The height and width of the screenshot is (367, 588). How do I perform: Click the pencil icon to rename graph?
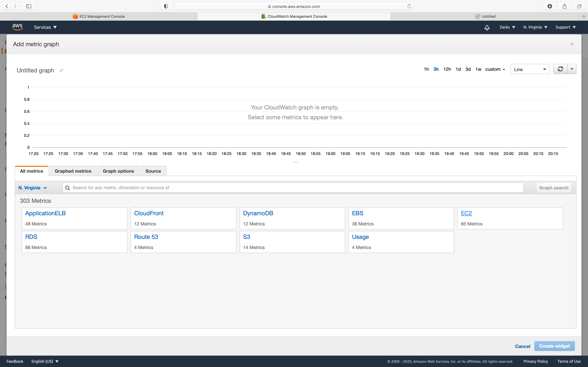[x=62, y=70]
